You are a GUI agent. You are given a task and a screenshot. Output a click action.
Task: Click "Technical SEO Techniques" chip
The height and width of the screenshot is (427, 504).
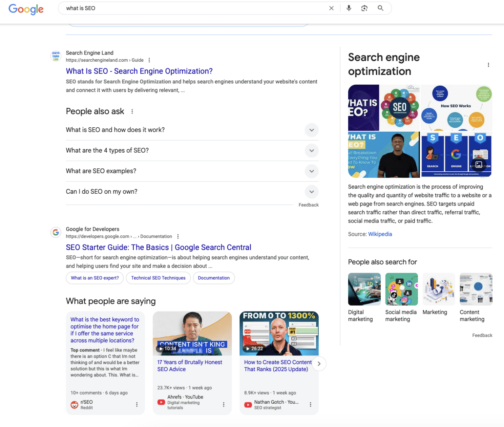158,278
